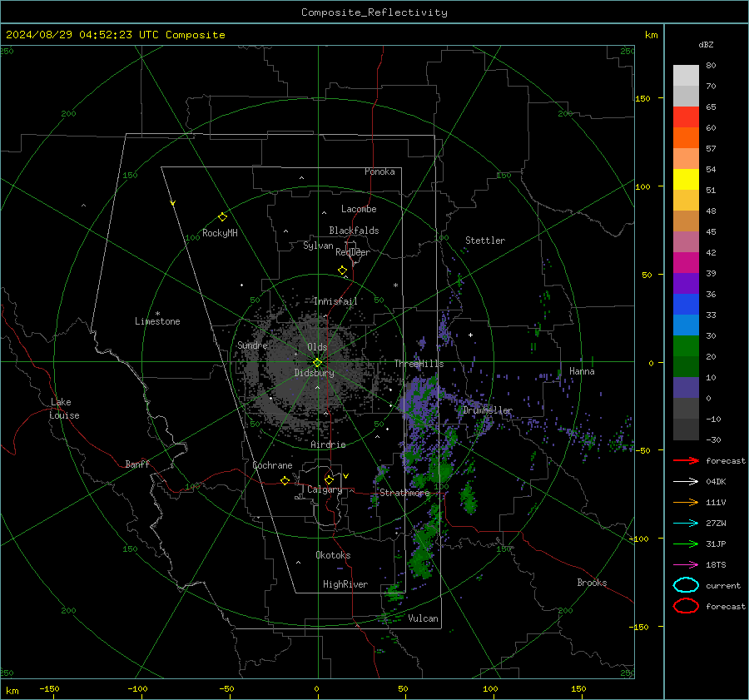Screen dimensions: 749x700
Task: Click the Composite_Reflectivity title
Action: coord(374,12)
